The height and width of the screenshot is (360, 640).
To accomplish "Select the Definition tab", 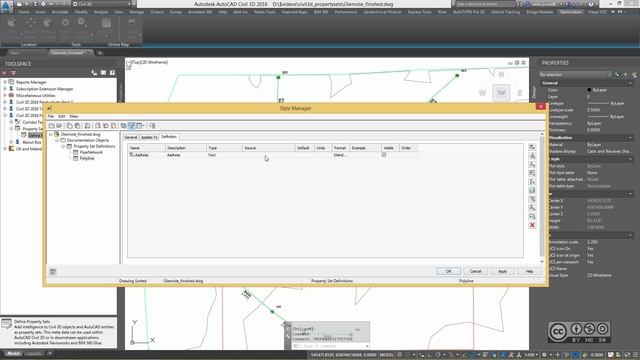I will [x=169, y=137].
